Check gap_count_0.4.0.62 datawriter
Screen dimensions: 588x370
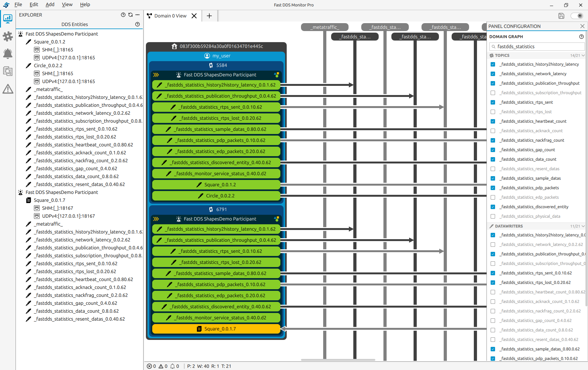[x=493, y=321]
